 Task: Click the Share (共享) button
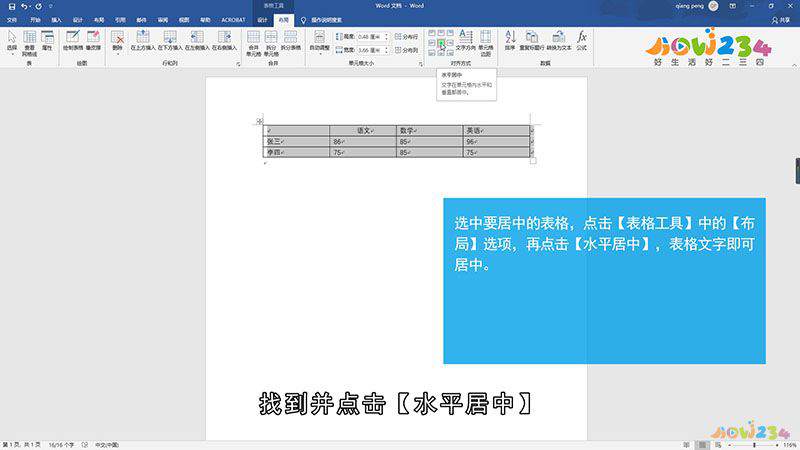pyautogui.click(x=781, y=20)
